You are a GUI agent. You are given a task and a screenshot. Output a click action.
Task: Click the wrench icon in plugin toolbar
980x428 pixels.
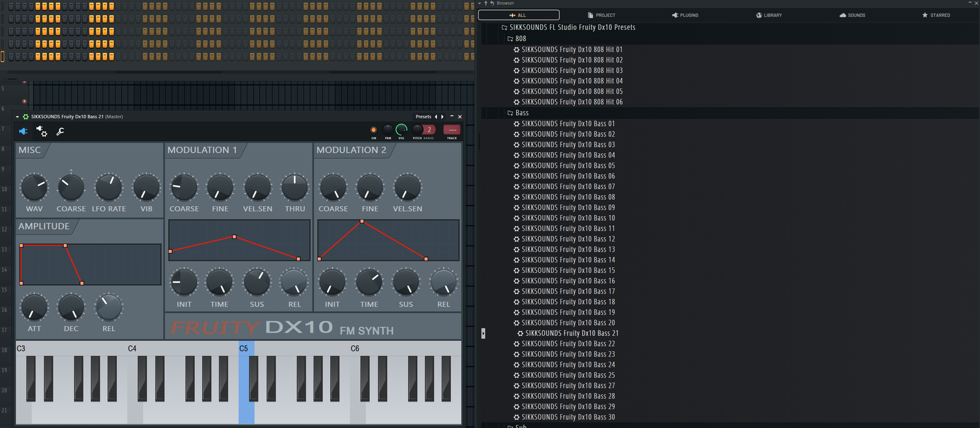[x=61, y=131]
